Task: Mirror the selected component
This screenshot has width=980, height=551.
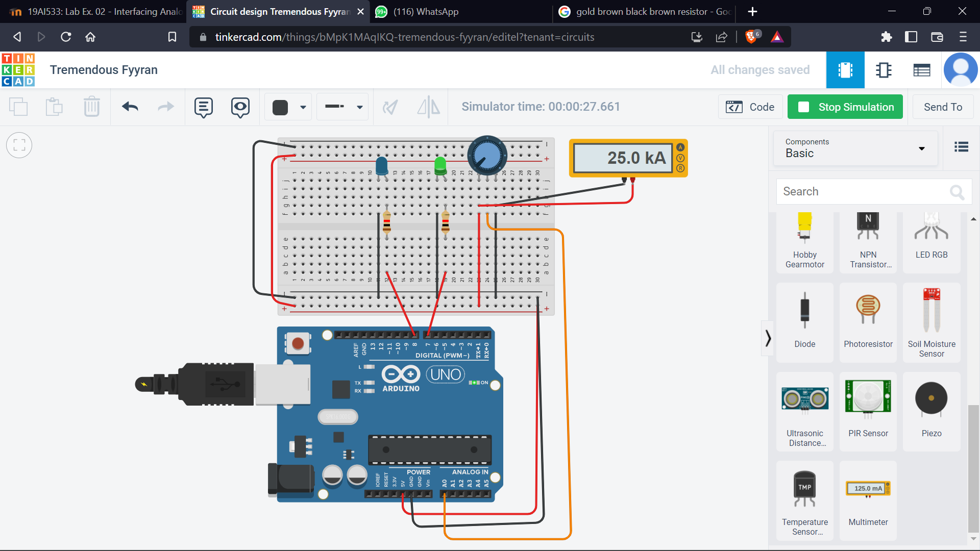Action: point(428,107)
